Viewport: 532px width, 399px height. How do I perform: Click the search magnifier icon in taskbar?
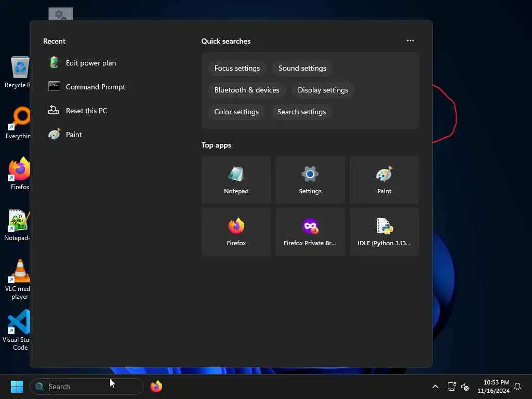[39, 387]
